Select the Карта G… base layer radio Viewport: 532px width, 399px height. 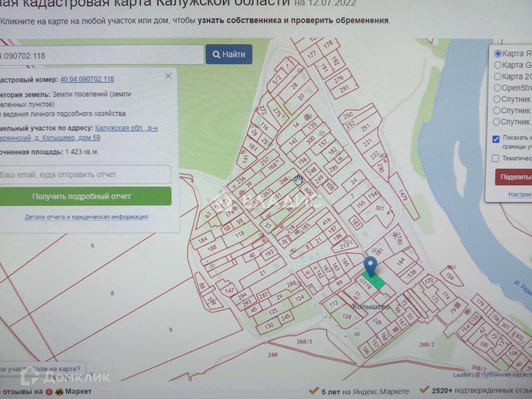[x=497, y=65]
